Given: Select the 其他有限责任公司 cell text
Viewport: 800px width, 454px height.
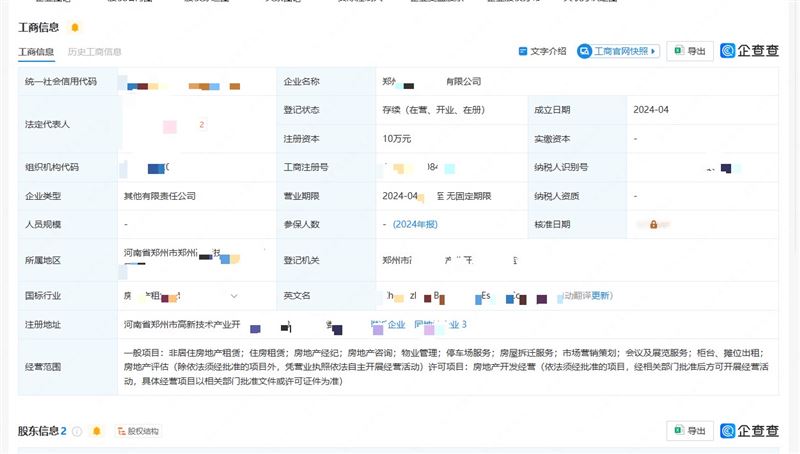Looking at the screenshot, I should [160, 196].
